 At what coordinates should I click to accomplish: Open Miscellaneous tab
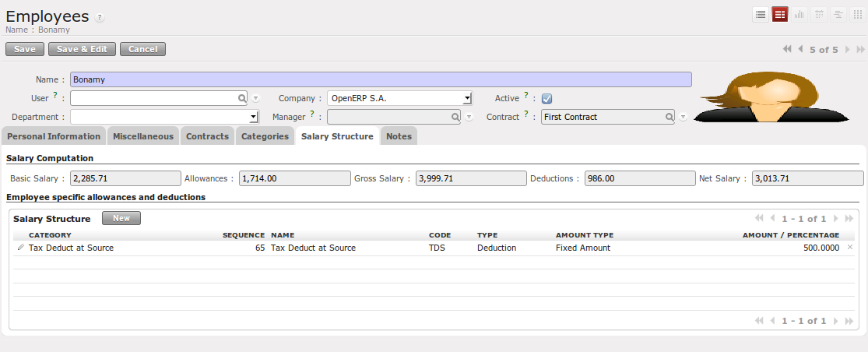pos(143,136)
